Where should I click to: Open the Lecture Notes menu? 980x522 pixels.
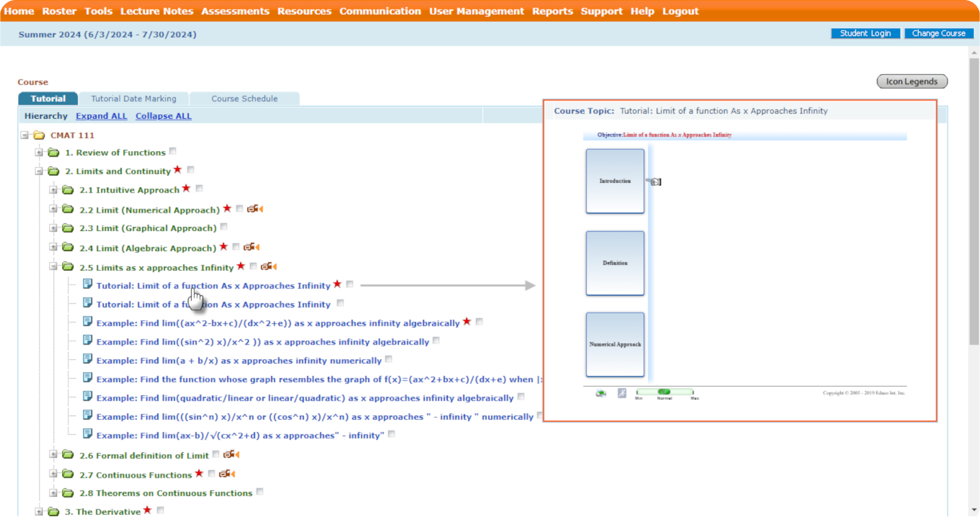click(157, 11)
